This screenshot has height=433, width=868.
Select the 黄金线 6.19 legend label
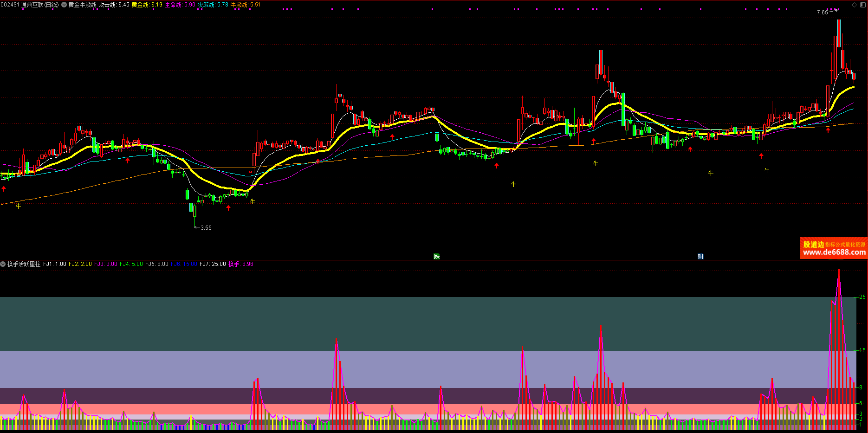147,5
